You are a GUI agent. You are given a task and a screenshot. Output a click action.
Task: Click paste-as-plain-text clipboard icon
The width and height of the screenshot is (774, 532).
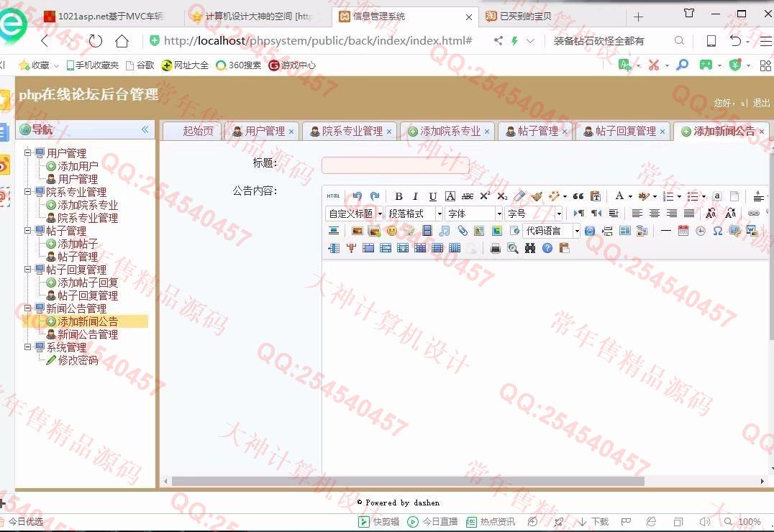point(596,196)
